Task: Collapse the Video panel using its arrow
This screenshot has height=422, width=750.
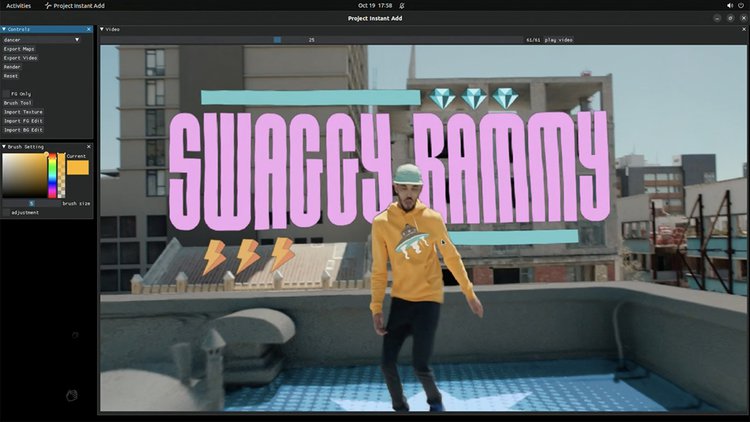Action: click(102, 30)
